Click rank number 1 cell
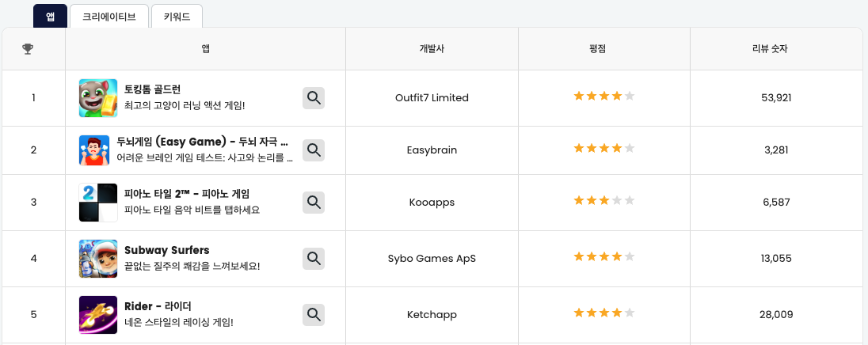This screenshot has width=868, height=345. [x=33, y=98]
